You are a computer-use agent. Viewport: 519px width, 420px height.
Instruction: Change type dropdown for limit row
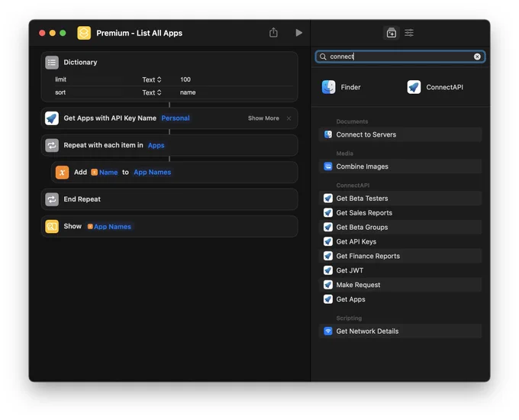pyautogui.click(x=152, y=79)
